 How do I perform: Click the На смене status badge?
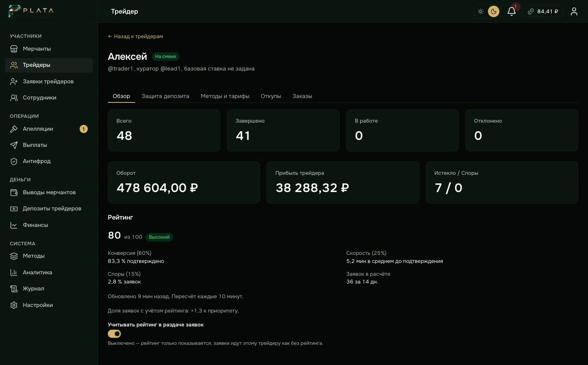click(165, 57)
